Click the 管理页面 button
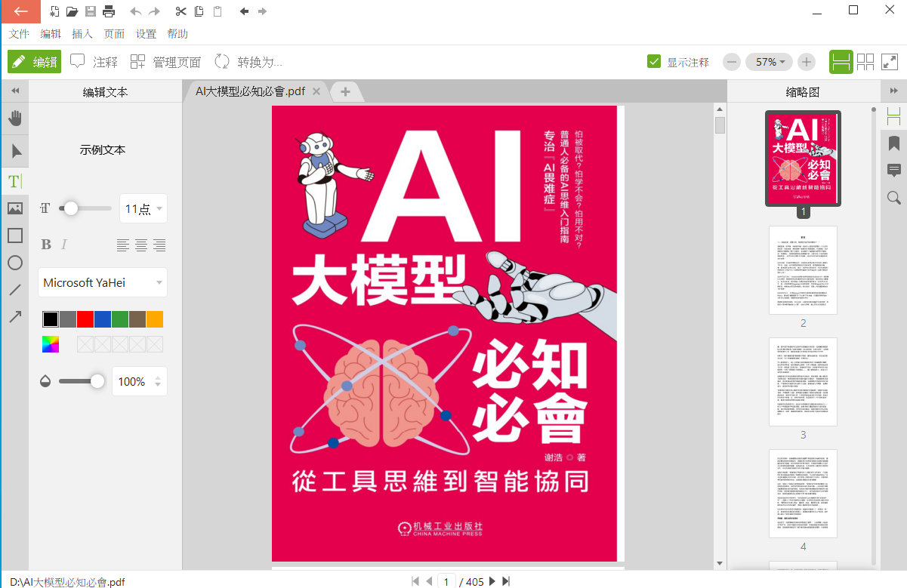 [x=165, y=62]
